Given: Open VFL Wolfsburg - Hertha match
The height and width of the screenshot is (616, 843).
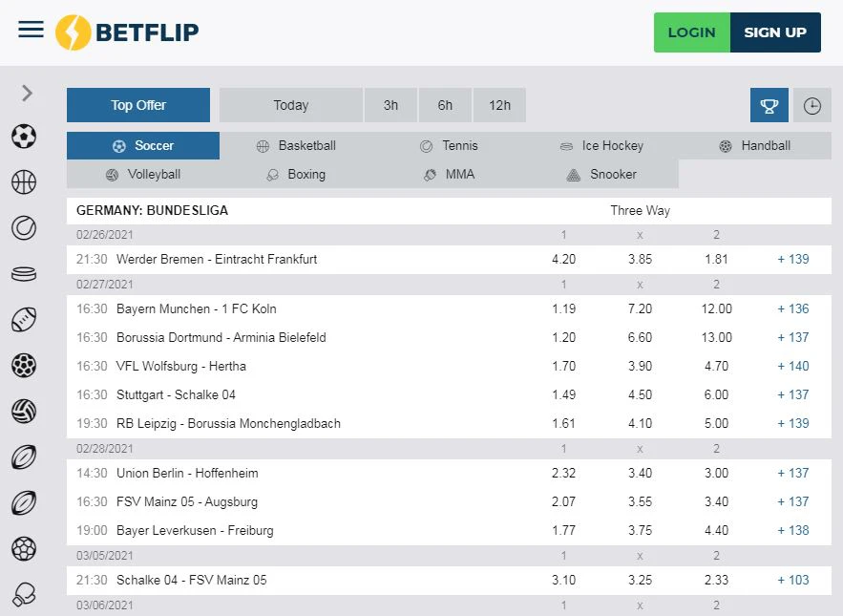Looking at the screenshot, I should [181, 367].
